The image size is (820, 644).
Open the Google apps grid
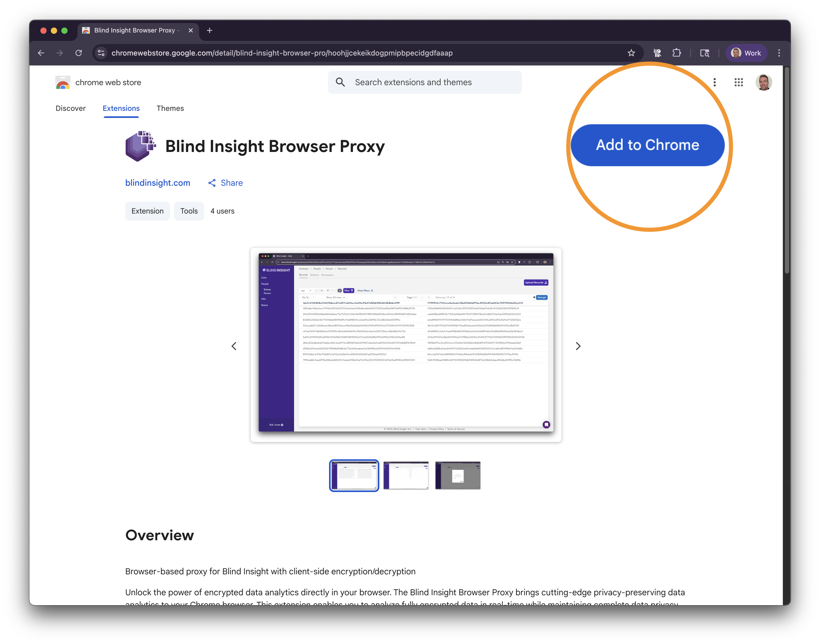coord(738,82)
